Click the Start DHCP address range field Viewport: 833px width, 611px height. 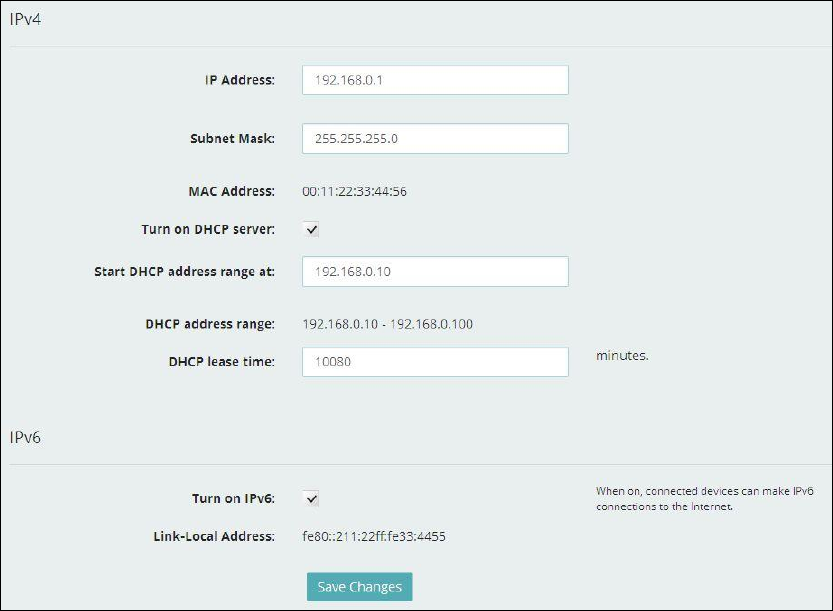click(x=435, y=271)
